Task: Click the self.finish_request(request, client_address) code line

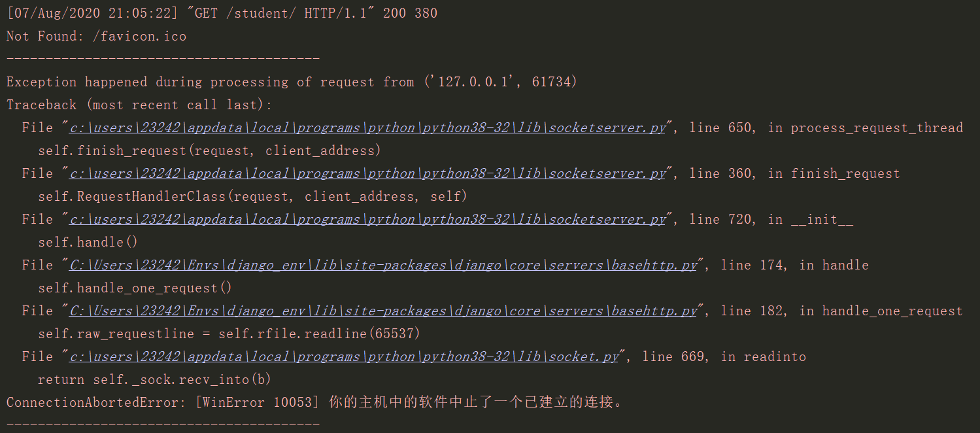Action: click(209, 150)
